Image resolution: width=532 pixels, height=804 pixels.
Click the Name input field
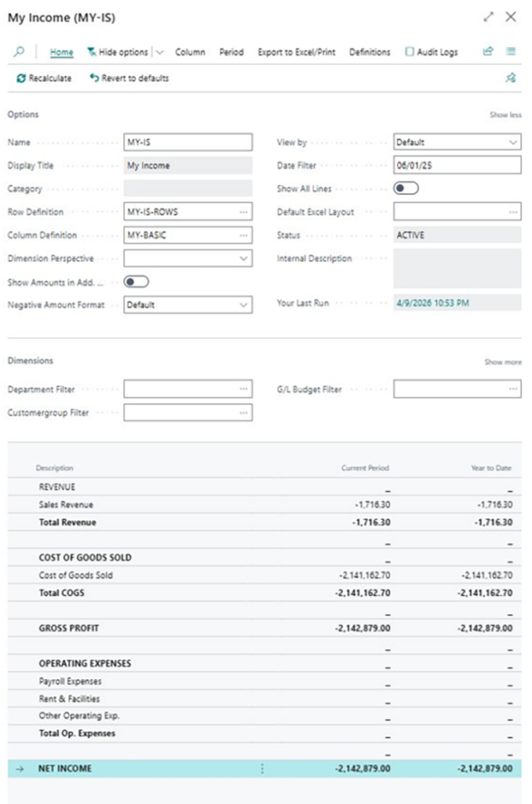coord(188,142)
